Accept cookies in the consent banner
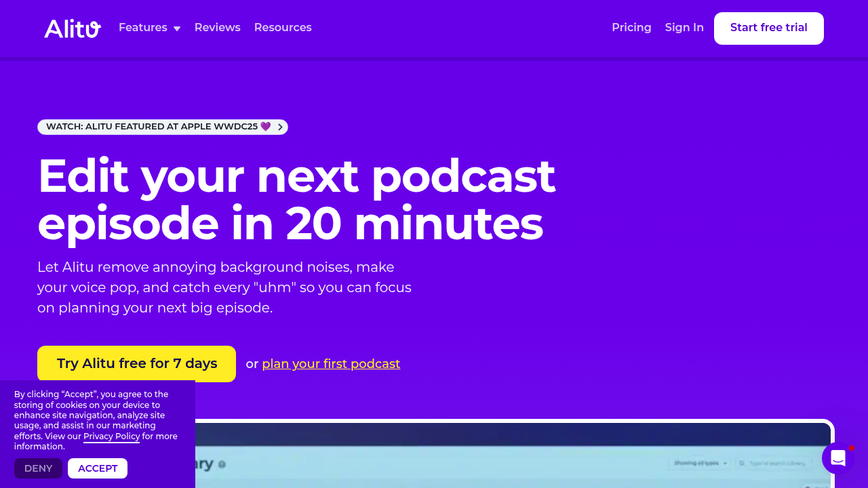 (98, 468)
